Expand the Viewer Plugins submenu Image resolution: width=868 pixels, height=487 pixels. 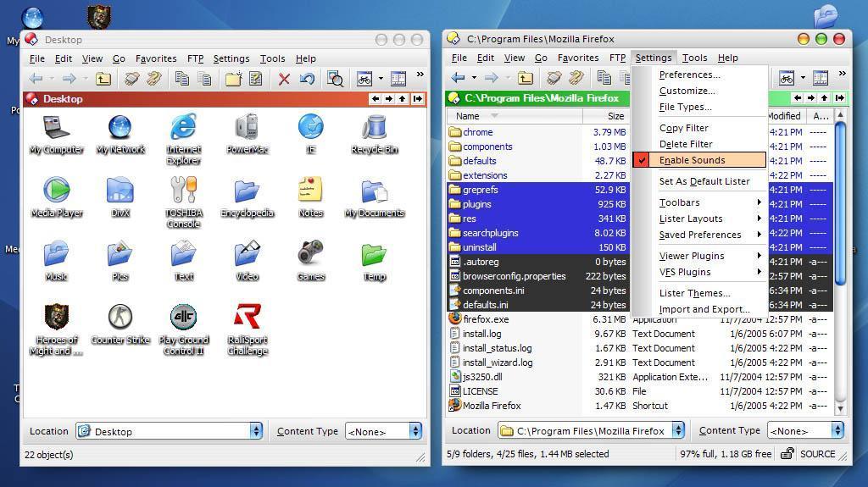(699, 256)
